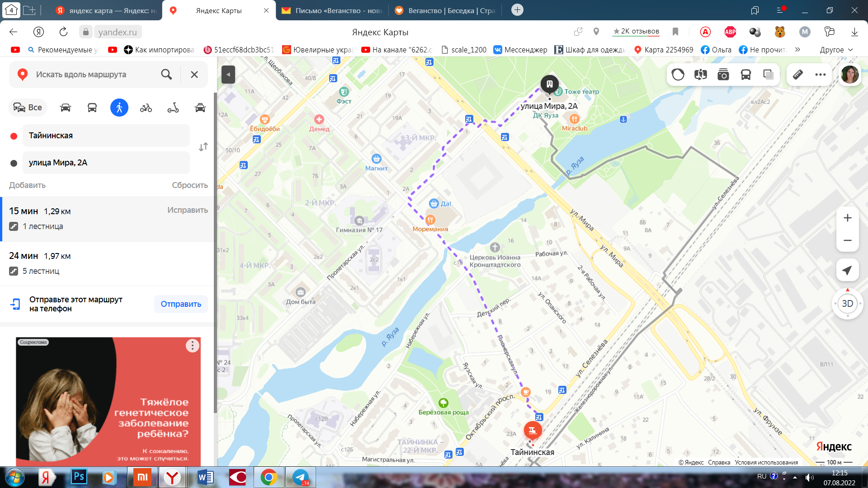Open 'Условия использования' link
Viewport: 868px width, 488px height.
click(x=766, y=462)
